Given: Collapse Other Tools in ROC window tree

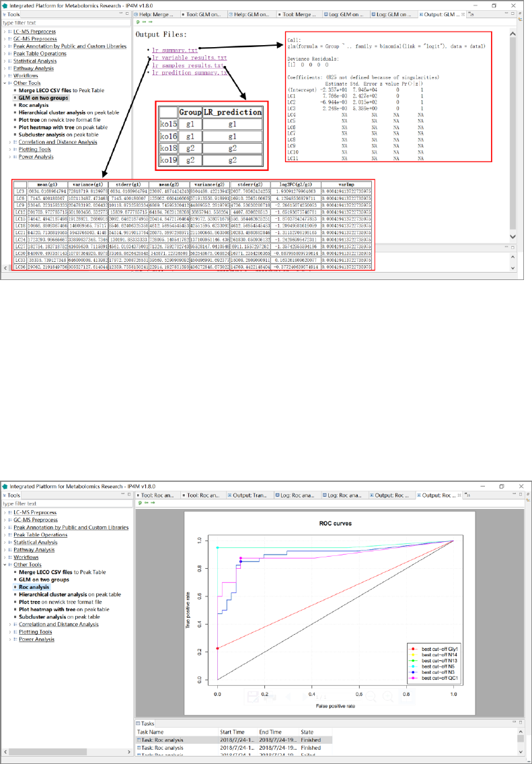Looking at the screenshot, I should point(5,565).
